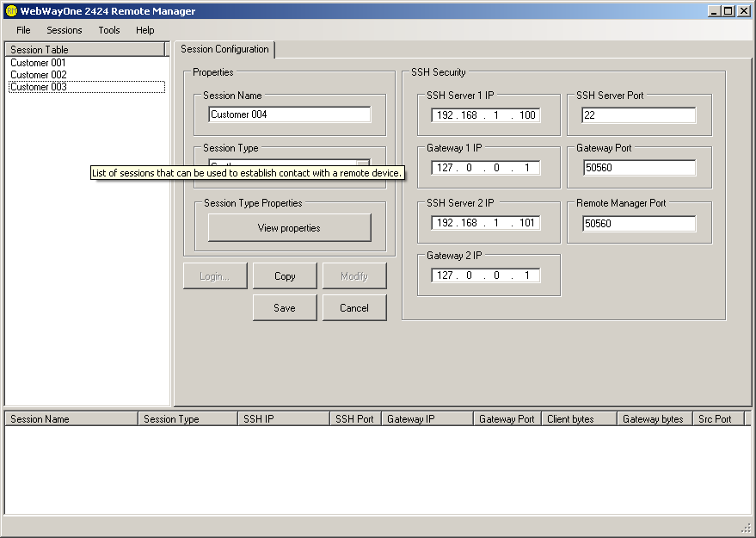Focus the SSH Server Port field

(x=639, y=115)
